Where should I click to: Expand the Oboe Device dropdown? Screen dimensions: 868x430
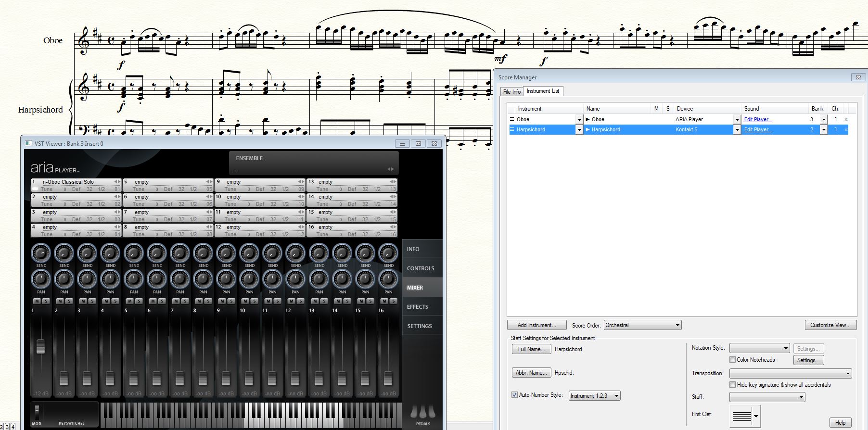click(x=737, y=119)
